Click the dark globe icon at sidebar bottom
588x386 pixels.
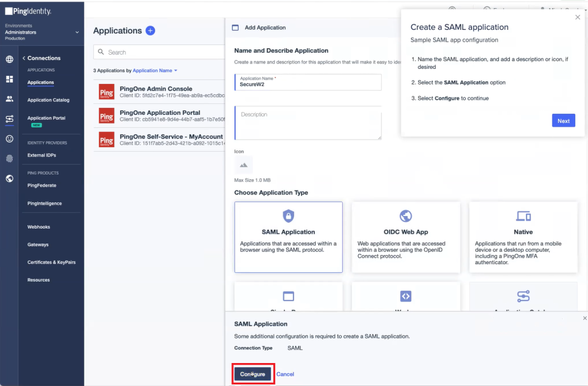[9, 179]
